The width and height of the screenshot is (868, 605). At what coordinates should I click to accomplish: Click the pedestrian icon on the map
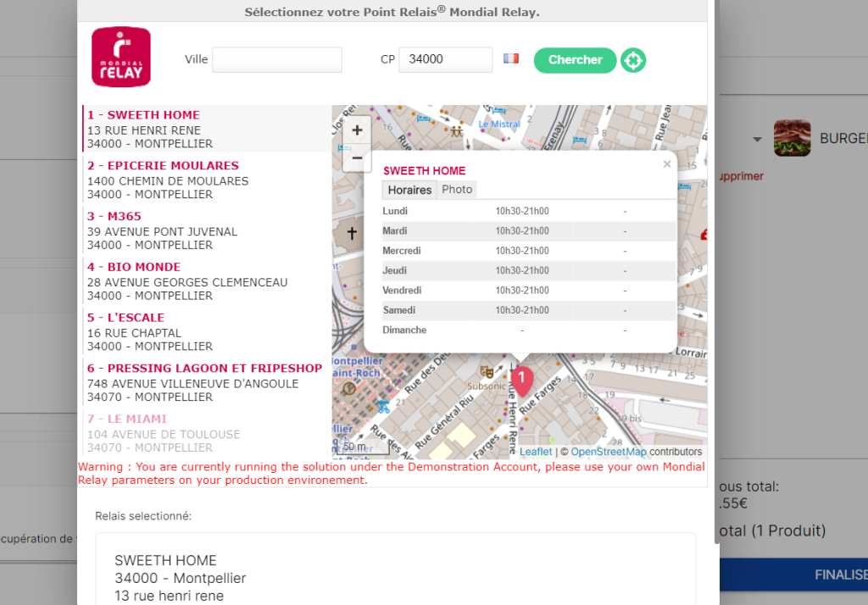point(456,131)
